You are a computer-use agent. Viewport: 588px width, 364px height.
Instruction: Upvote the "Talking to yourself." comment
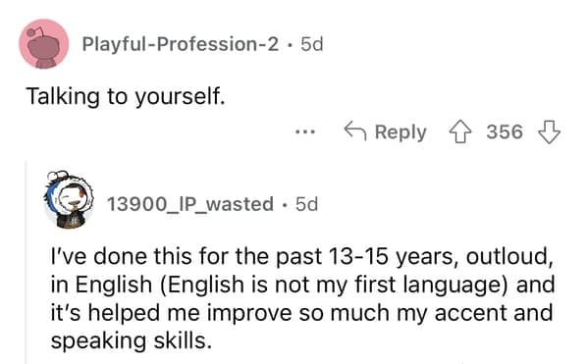coord(460,131)
